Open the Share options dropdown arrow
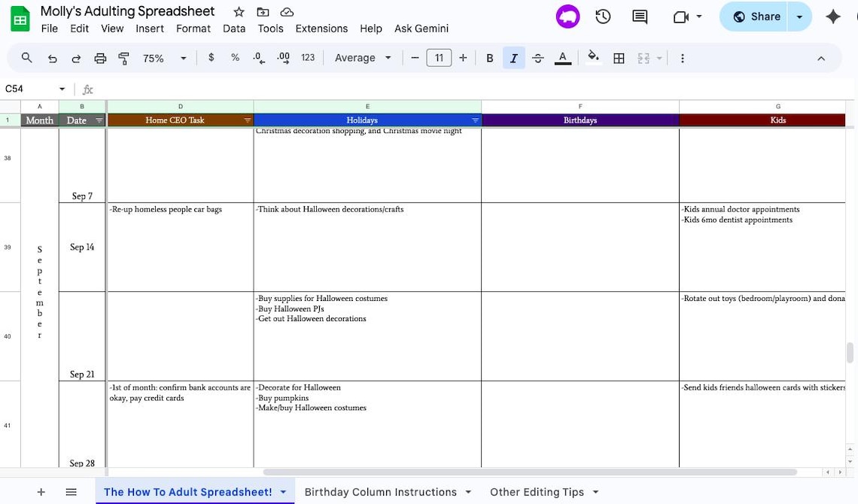Image resolution: width=858 pixels, height=504 pixels. click(799, 17)
